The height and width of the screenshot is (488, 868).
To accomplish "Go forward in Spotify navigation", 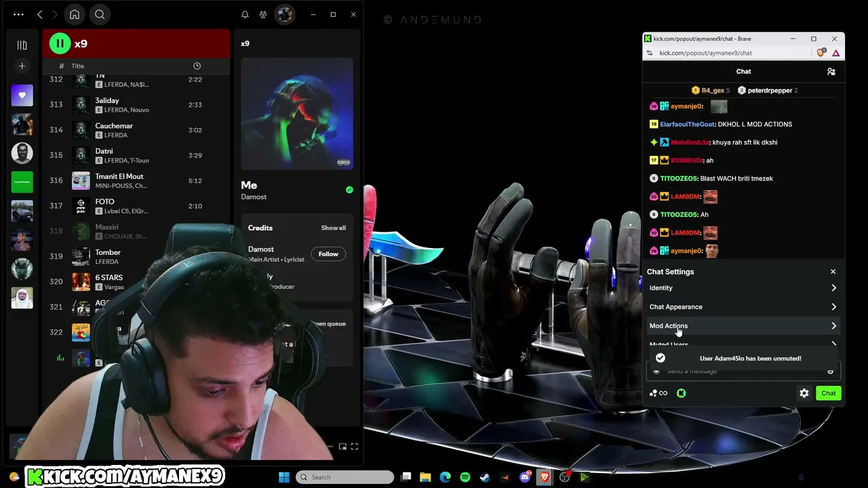I will pyautogui.click(x=55, y=14).
